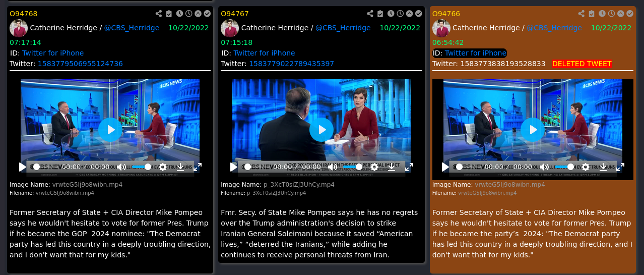
Task: Play the O94767 video with center play button
Action: tap(321, 130)
